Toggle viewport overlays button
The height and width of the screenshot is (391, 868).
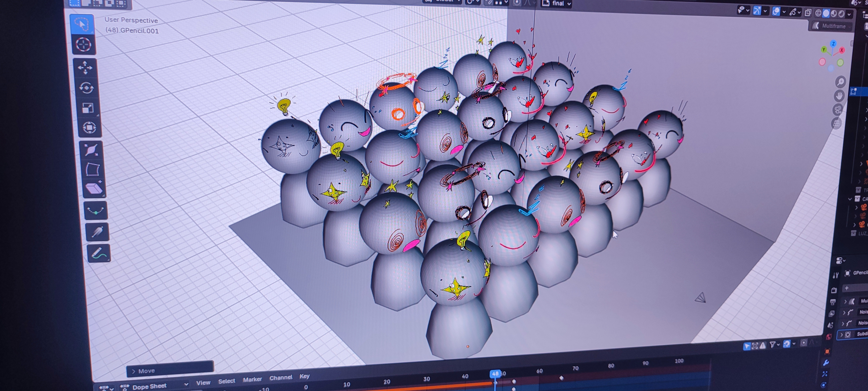[776, 12]
